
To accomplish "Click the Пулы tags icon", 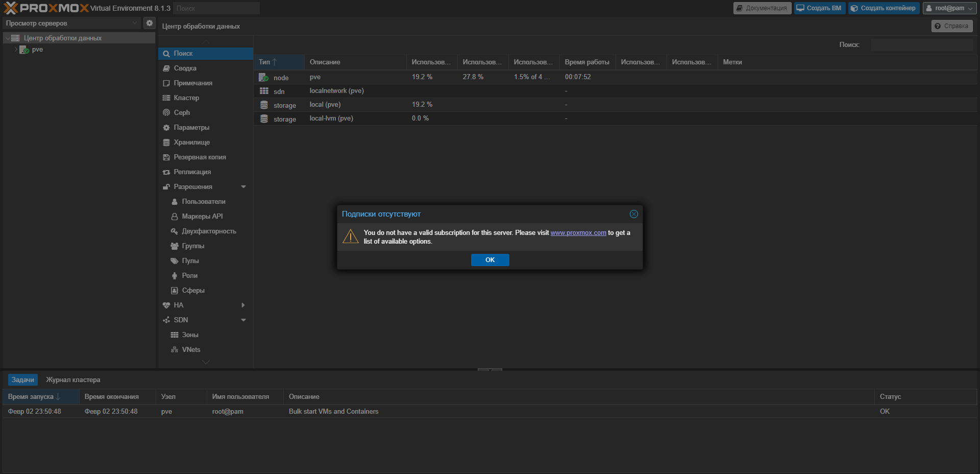I will tap(175, 261).
